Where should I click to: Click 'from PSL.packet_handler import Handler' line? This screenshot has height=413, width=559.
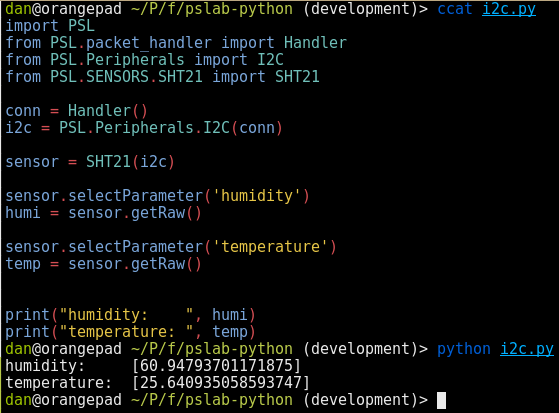click(176, 43)
